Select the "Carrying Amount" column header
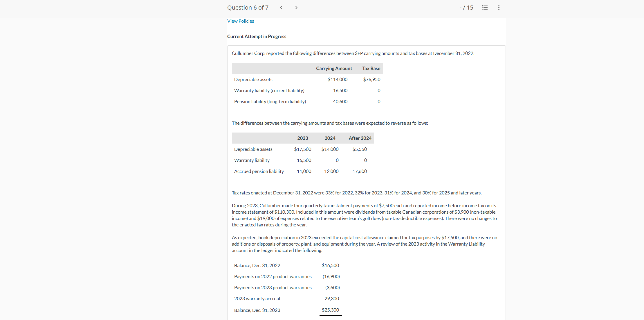Viewport: 644px width, 320px height. [334, 68]
